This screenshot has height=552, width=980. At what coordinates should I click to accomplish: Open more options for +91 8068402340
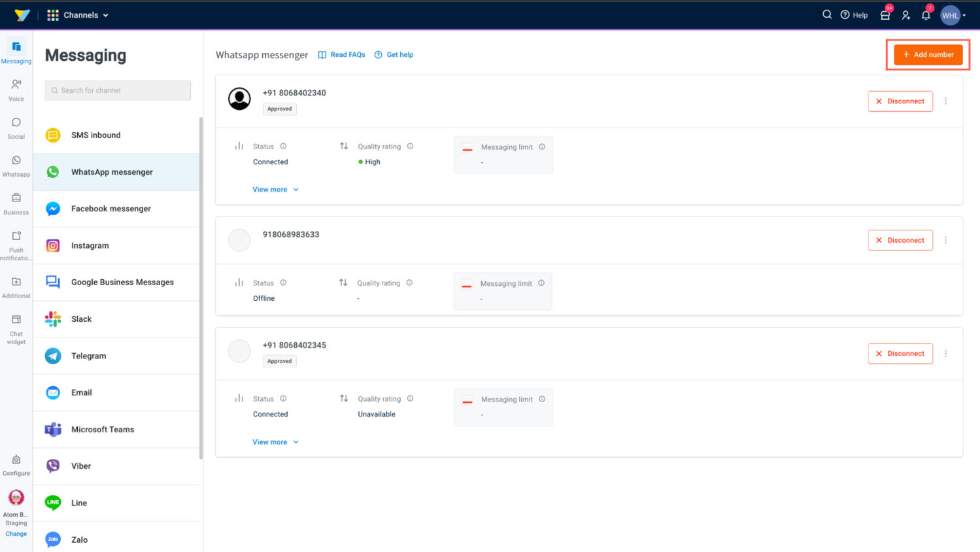pos(946,101)
